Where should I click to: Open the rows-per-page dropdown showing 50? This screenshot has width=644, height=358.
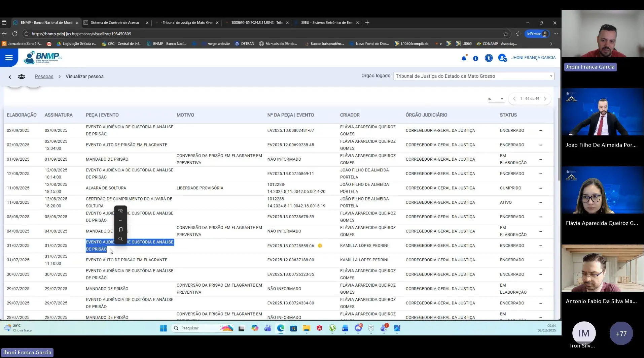(496, 99)
